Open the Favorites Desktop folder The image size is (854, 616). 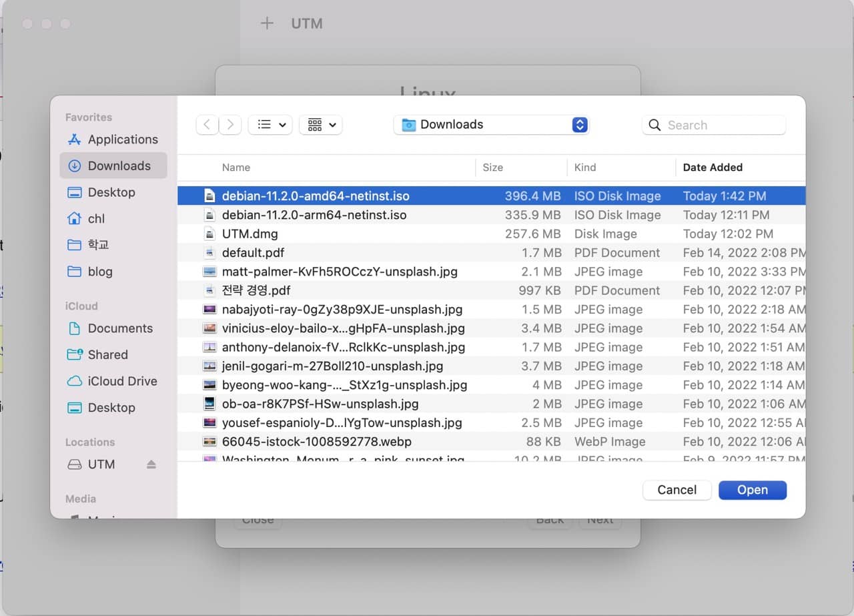[113, 192]
